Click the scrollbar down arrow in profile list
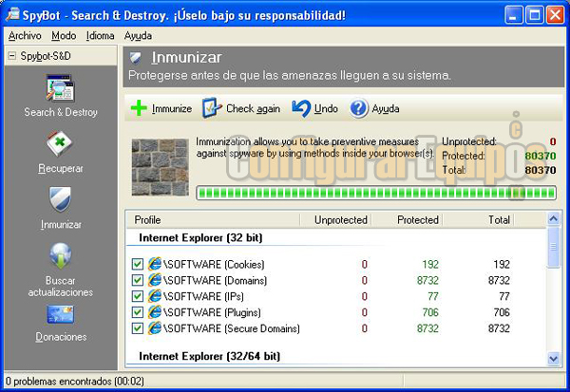 tap(553, 359)
